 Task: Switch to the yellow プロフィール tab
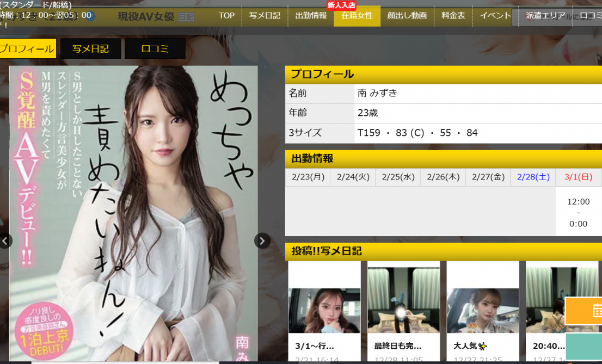pos(27,49)
